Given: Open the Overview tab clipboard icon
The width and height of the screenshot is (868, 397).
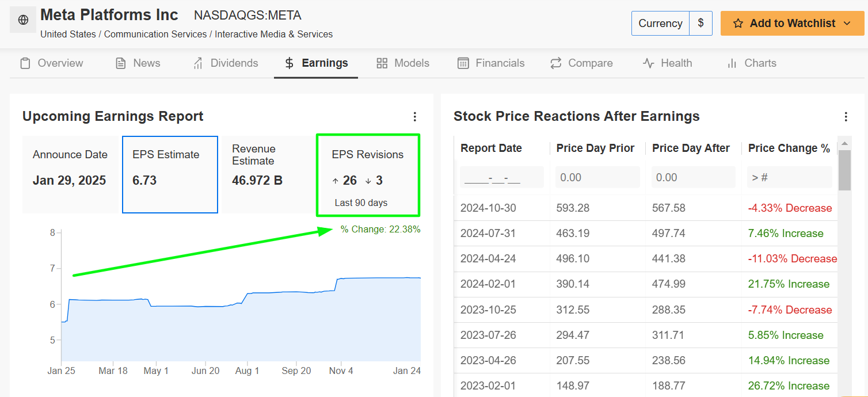Looking at the screenshot, I should tap(25, 63).
